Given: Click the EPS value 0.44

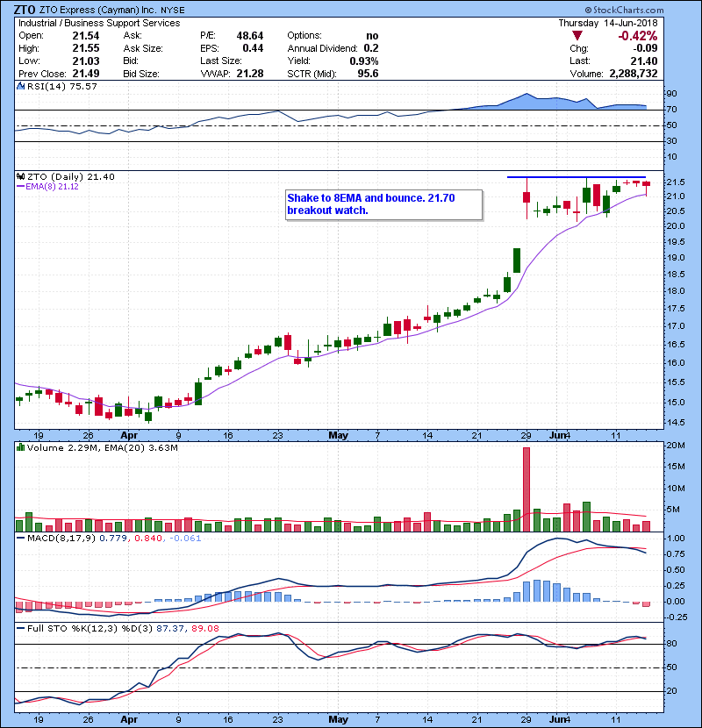Looking at the screenshot, I should [254, 48].
